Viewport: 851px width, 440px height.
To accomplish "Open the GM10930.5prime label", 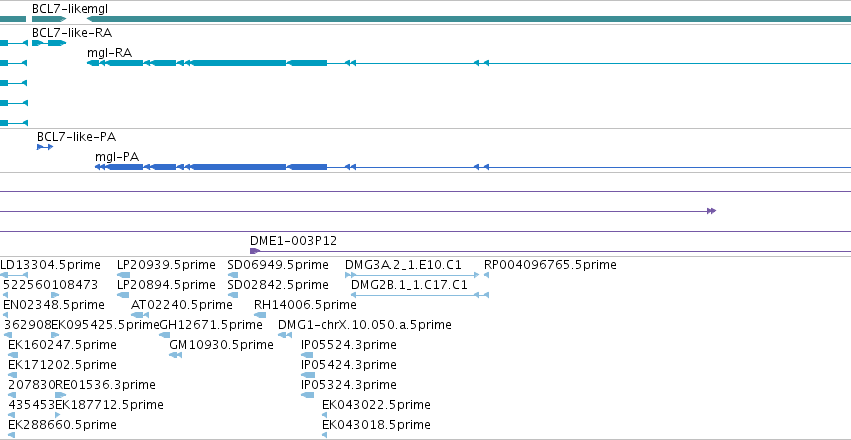I will (x=221, y=345).
